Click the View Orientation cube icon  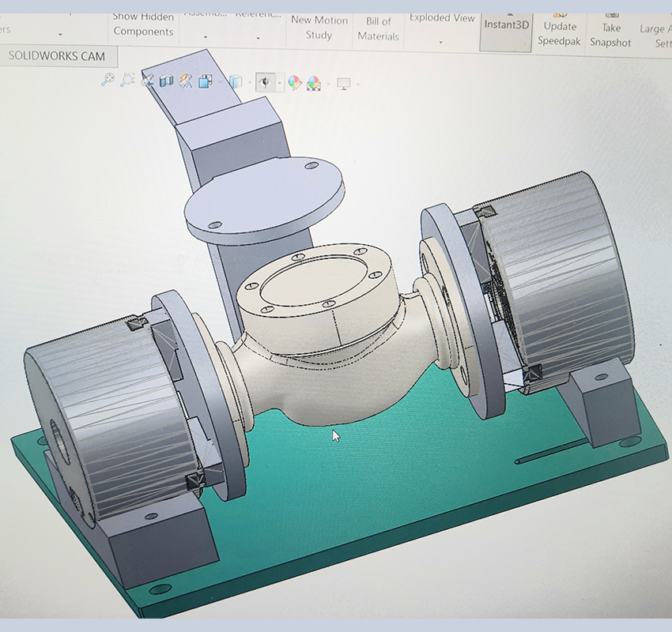pyautogui.click(x=206, y=81)
